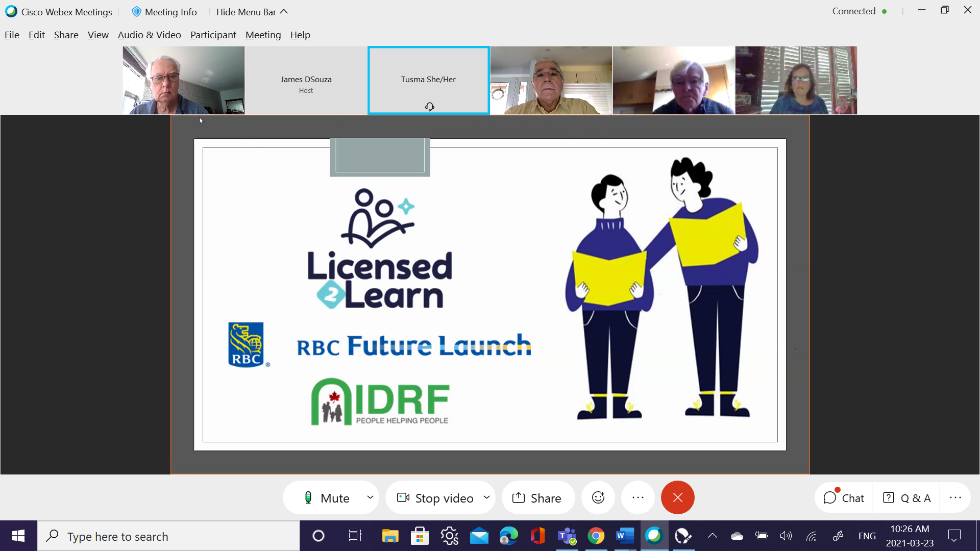
Task: Stop video camera
Action: point(435,498)
